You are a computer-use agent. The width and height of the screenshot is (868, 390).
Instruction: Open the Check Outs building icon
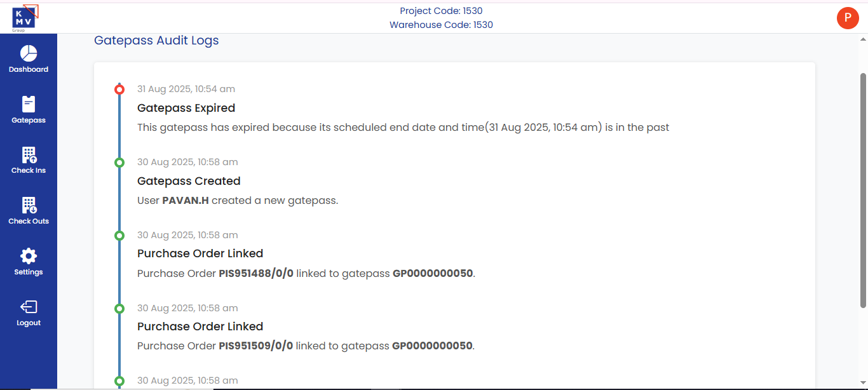[x=29, y=205]
